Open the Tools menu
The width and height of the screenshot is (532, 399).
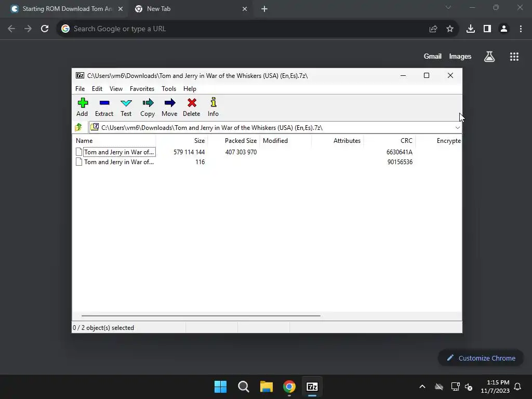click(x=169, y=88)
